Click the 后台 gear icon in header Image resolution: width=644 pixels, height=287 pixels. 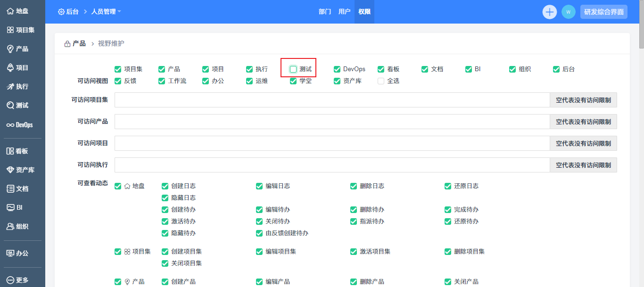[61, 11]
